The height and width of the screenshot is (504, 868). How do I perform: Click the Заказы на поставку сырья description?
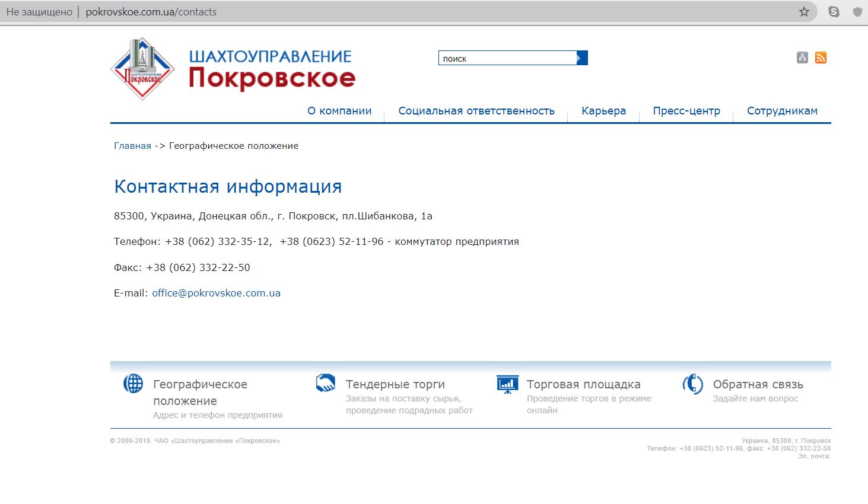(x=409, y=404)
